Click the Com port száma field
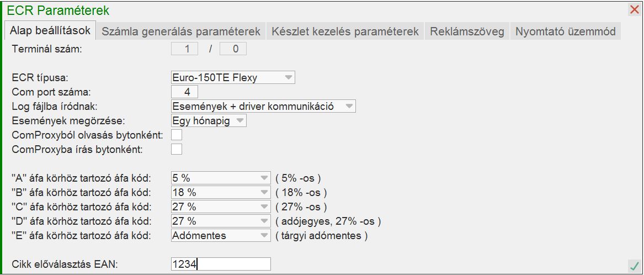The height and width of the screenshot is (275, 644). pos(184,92)
